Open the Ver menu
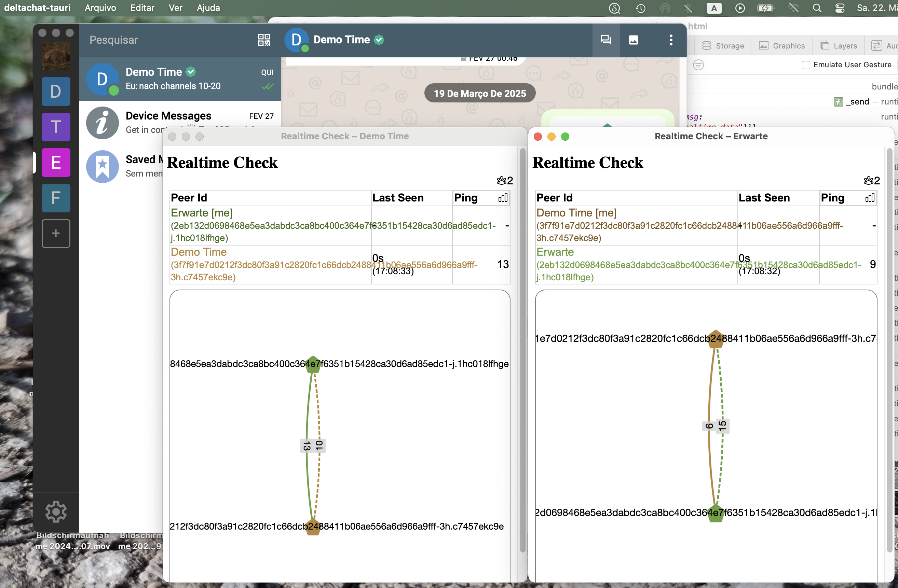The image size is (898, 588). pyautogui.click(x=175, y=8)
